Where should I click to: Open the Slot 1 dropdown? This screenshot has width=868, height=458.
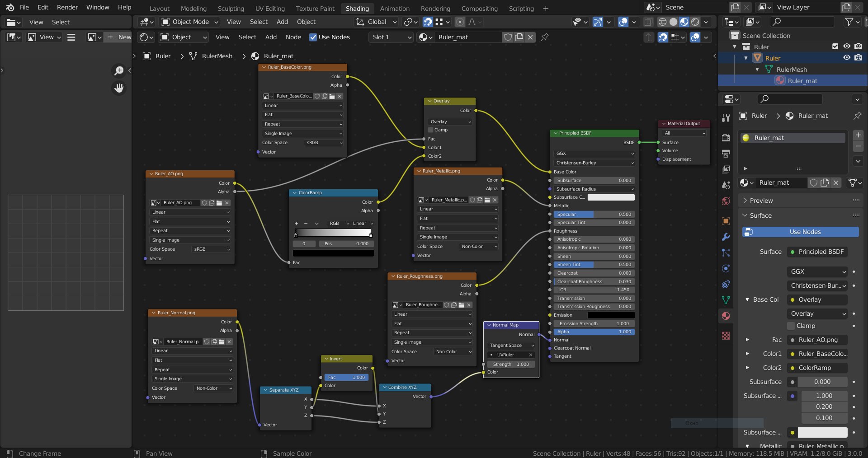[x=392, y=37]
